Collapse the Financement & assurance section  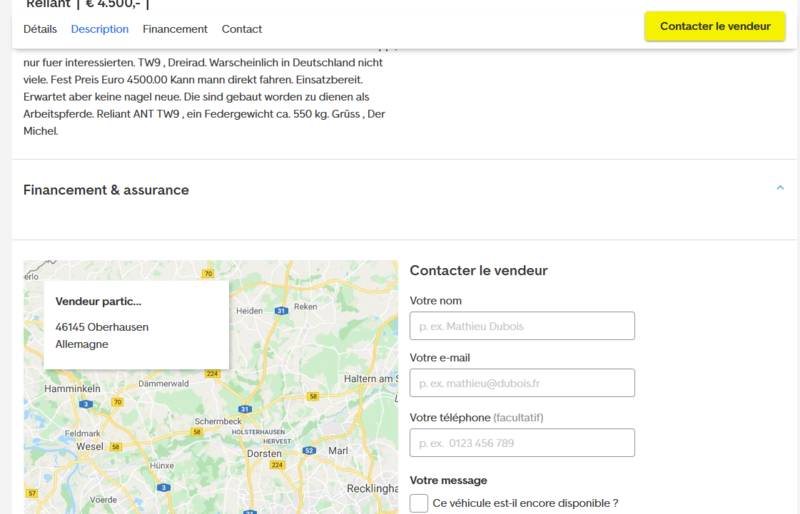(x=780, y=189)
